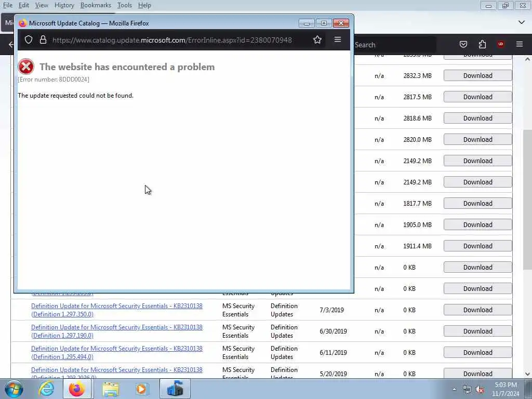Open Save to Pocket in main window
Screen dimensions: 532x399
463,44
